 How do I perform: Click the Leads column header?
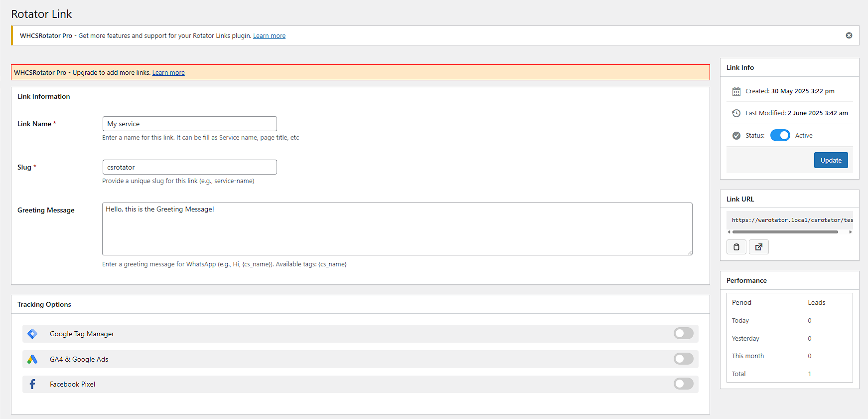[x=816, y=302]
